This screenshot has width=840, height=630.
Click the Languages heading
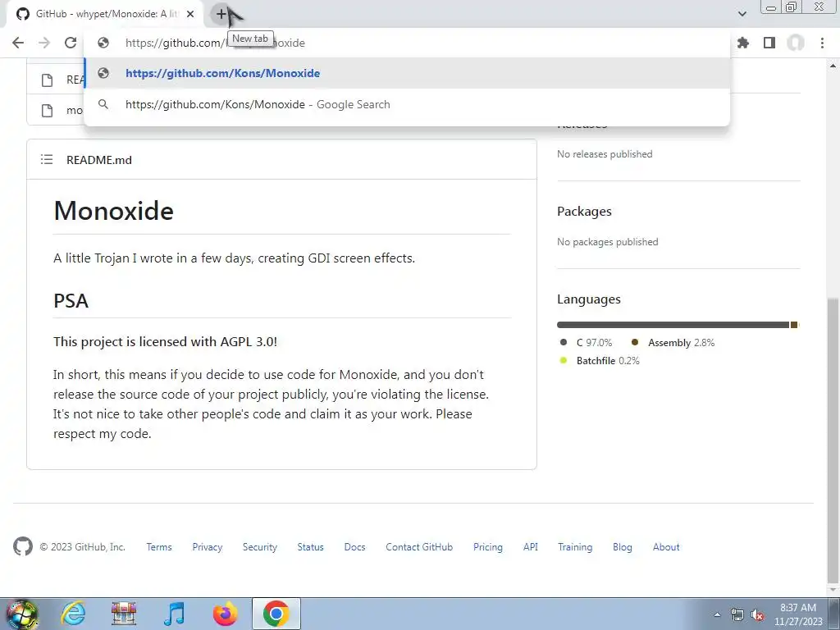589,299
